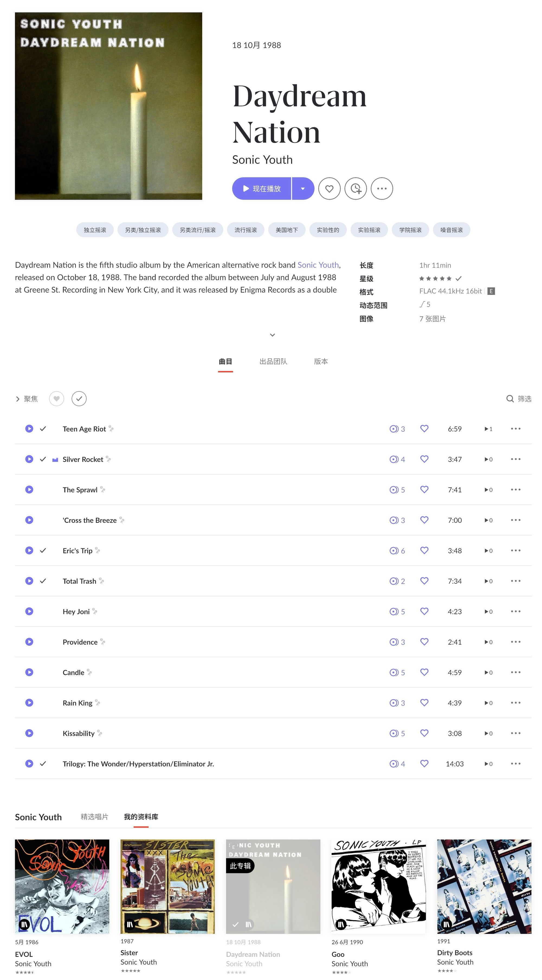Switch to the 出品团队 tab
Viewport: 542px width, 980px height.
click(273, 361)
